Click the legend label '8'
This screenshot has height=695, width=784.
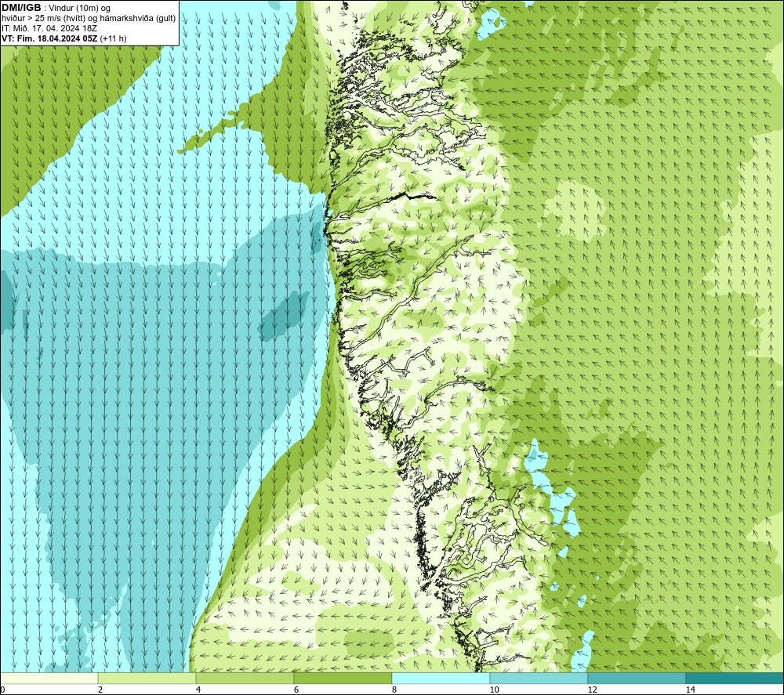pyautogui.click(x=394, y=690)
